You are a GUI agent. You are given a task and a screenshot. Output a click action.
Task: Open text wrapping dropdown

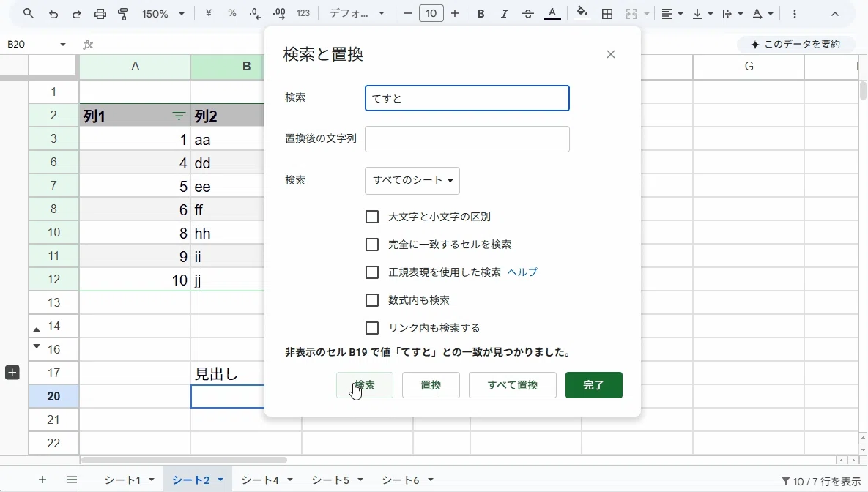(732, 14)
